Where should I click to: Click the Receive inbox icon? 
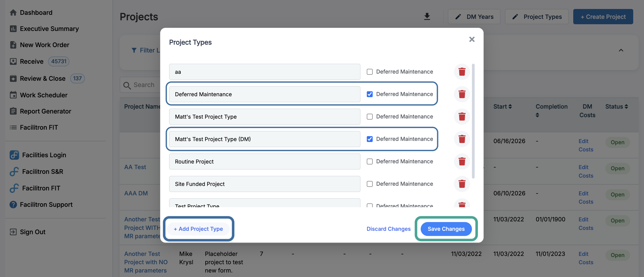13,61
